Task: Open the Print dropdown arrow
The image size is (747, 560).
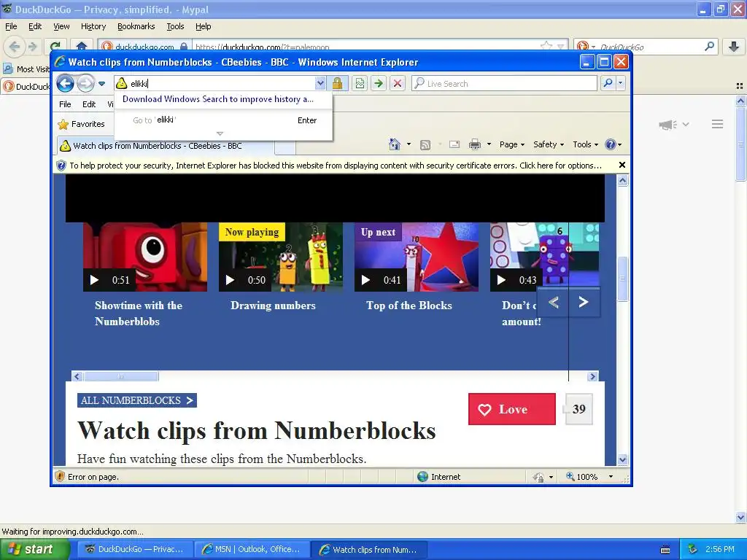Action: point(489,144)
